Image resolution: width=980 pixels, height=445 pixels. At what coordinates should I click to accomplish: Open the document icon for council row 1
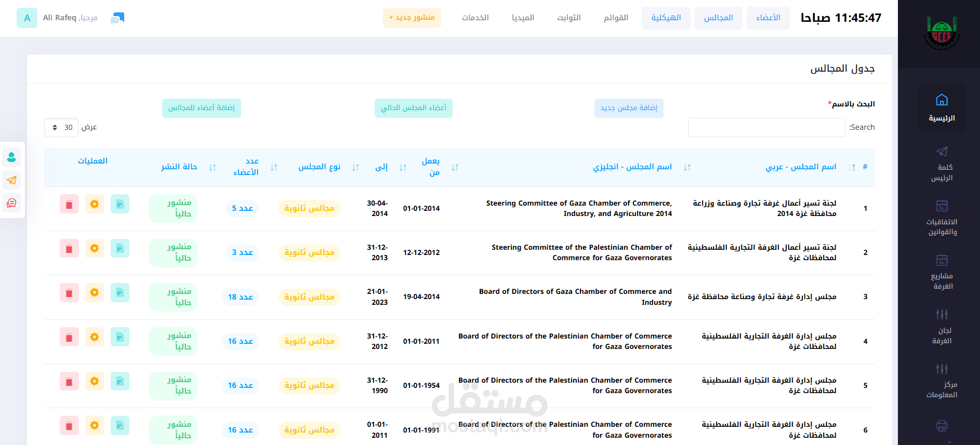pos(120,204)
